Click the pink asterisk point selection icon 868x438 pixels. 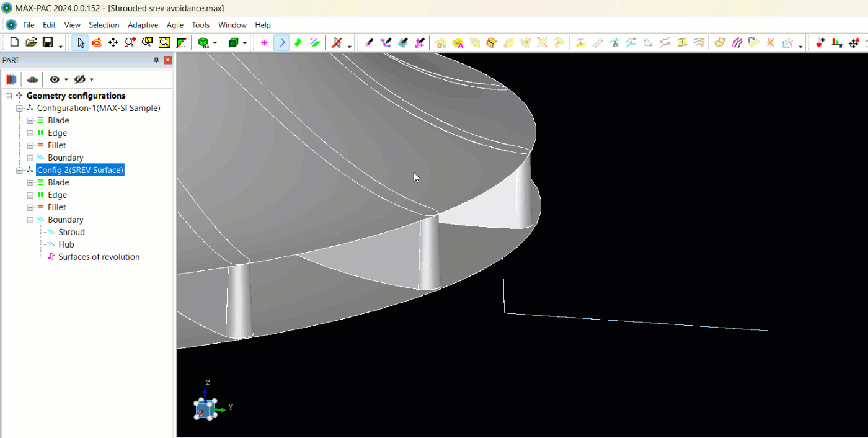coord(265,43)
